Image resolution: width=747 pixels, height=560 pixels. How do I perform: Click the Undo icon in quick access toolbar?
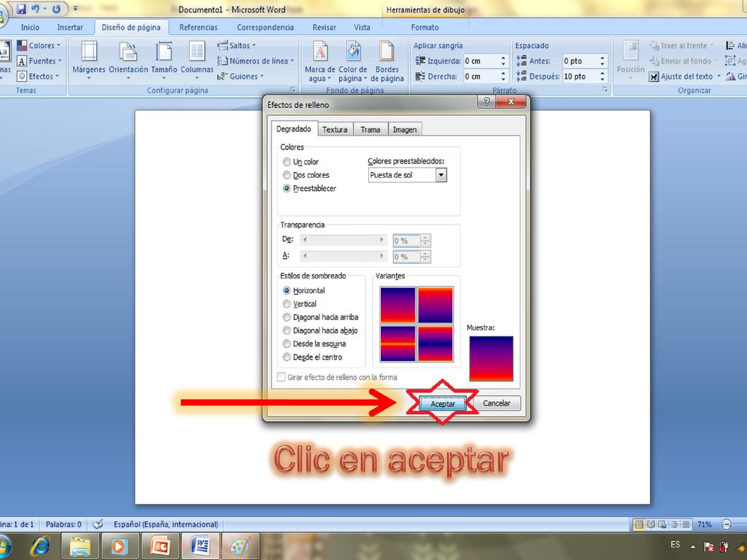point(35,9)
